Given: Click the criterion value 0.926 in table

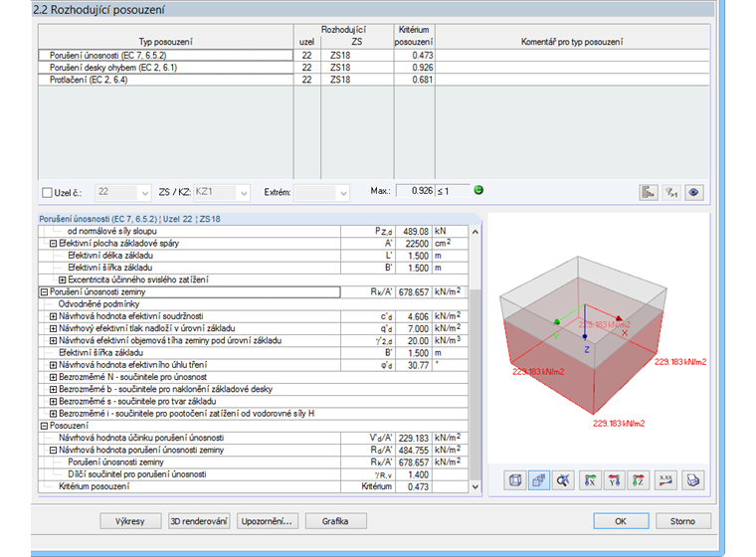Looking at the screenshot, I should coord(414,68).
